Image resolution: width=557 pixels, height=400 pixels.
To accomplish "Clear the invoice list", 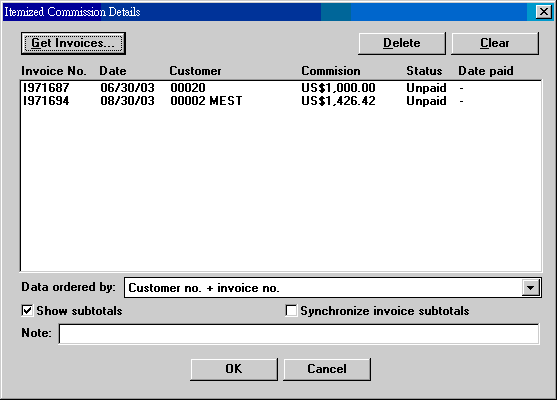I will coord(495,43).
